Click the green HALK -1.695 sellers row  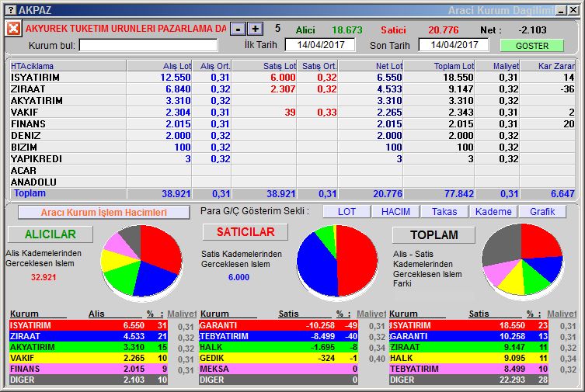pos(278,347)
